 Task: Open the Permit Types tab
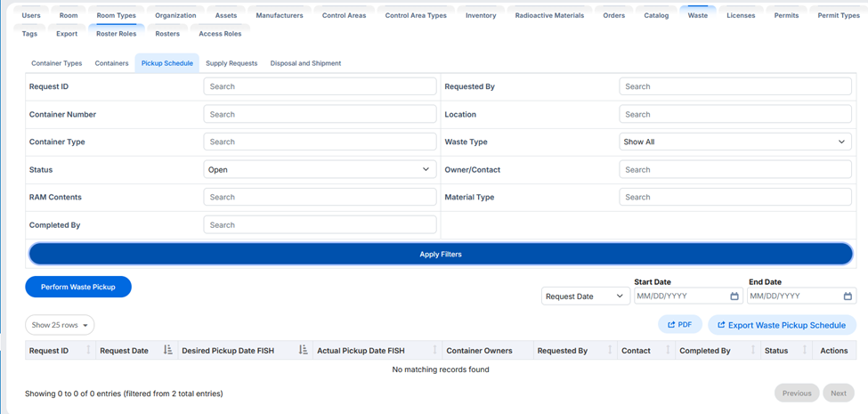coord(839,15)
